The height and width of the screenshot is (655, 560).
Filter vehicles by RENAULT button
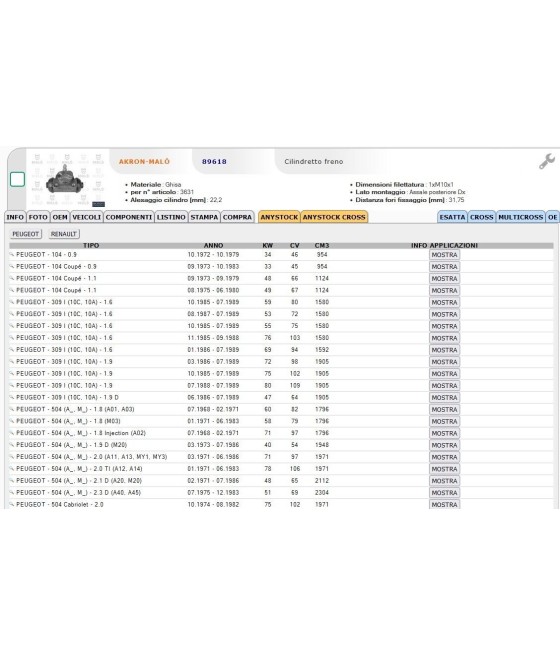[64, 234]
